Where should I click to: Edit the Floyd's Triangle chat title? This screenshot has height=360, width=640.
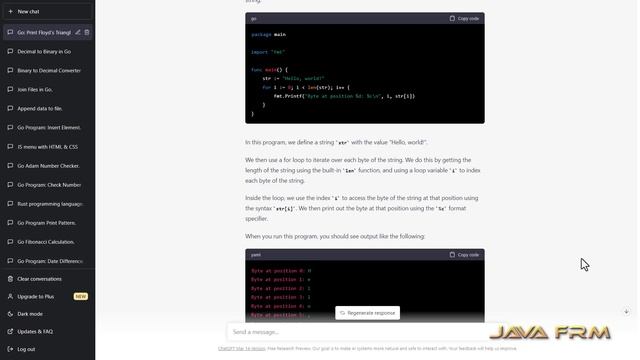coord(78,32)
